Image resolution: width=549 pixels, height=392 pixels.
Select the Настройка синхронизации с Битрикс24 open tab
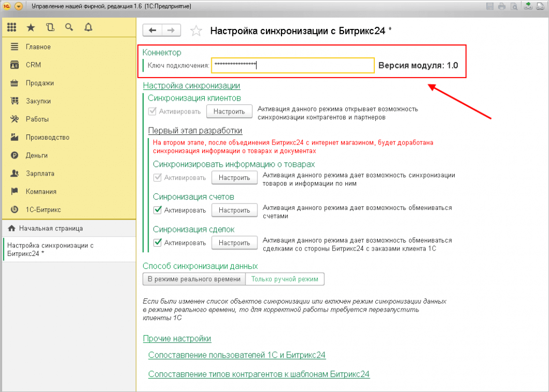[x=69, y=250]
